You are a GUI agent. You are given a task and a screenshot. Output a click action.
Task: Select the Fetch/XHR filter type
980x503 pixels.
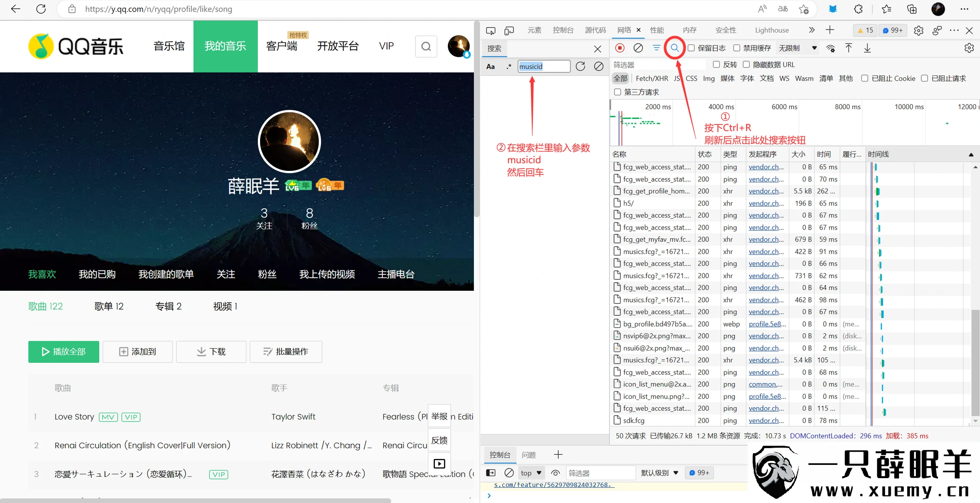652,78
